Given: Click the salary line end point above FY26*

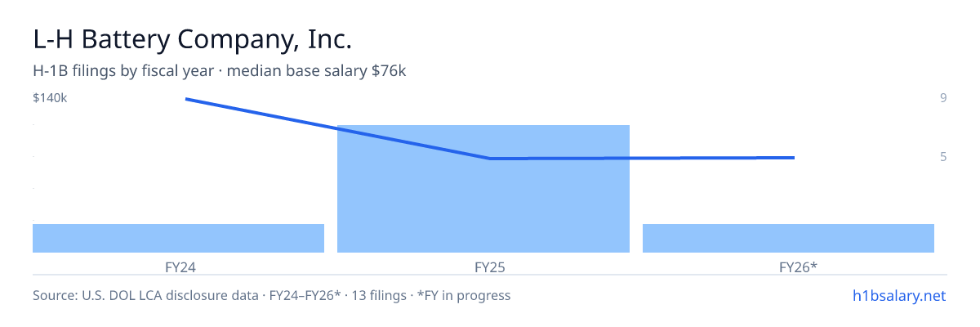Looking at the screenshot, I should click(794, 157).
